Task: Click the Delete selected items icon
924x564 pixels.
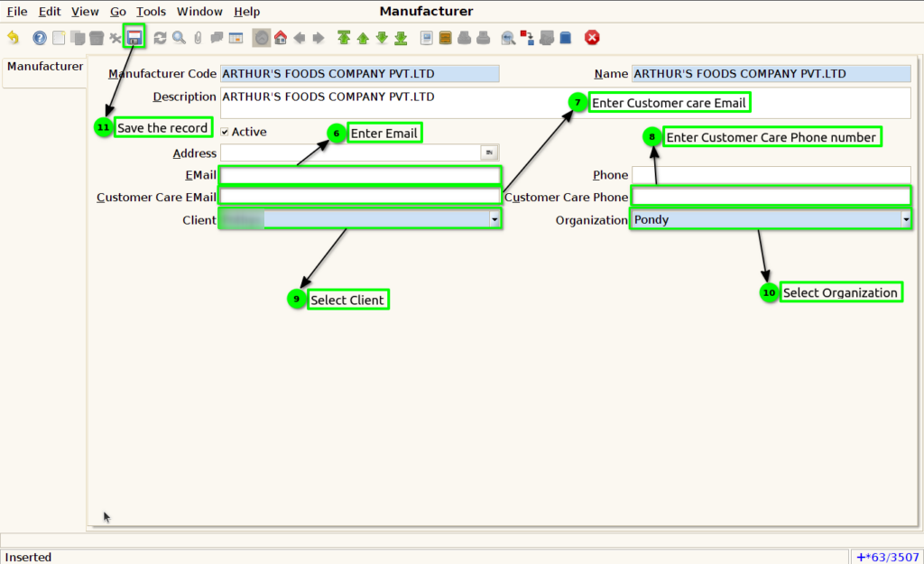Action: (115, 38)
